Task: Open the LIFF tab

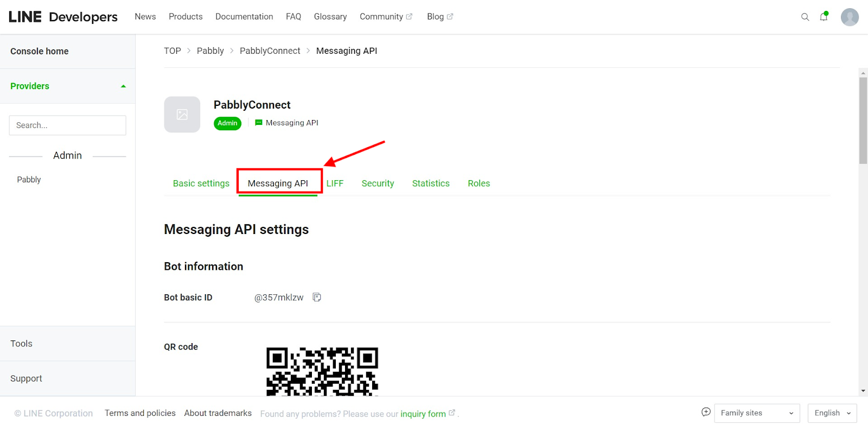Action: 335,184
